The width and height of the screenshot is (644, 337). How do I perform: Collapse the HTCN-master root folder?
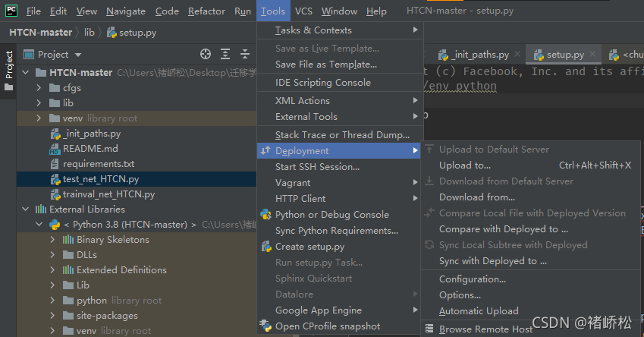coord(26,73)
